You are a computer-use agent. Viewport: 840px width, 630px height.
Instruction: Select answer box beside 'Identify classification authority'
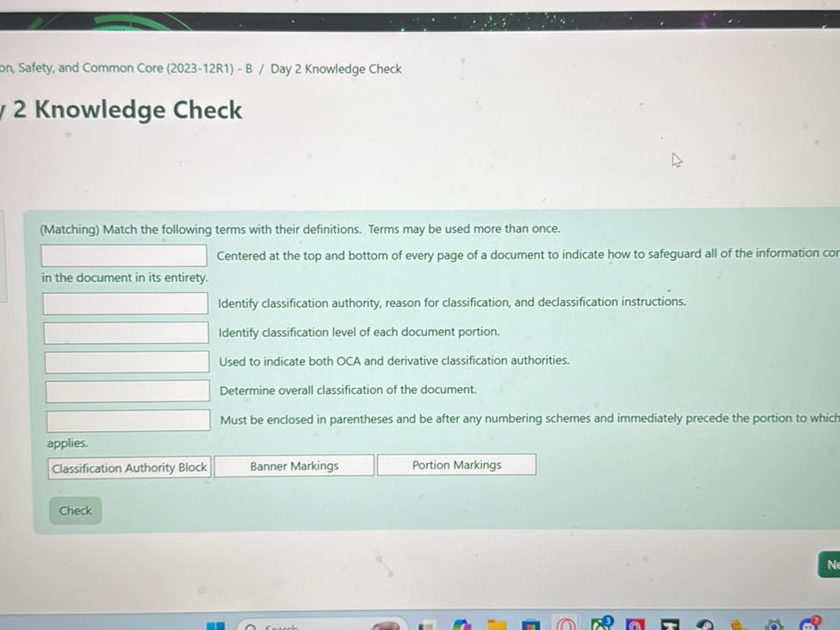pyautogui.click(x=125, y=303)
